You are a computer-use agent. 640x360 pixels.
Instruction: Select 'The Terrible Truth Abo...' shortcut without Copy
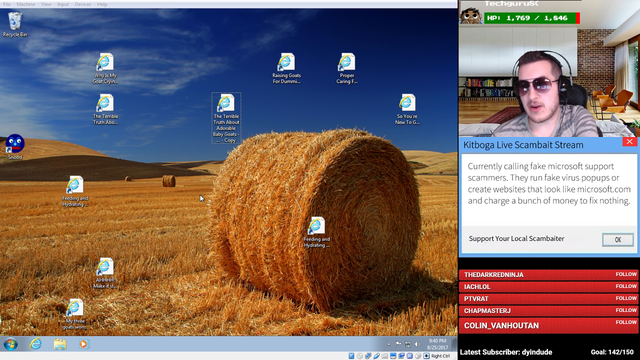click(x=105, y=109)
